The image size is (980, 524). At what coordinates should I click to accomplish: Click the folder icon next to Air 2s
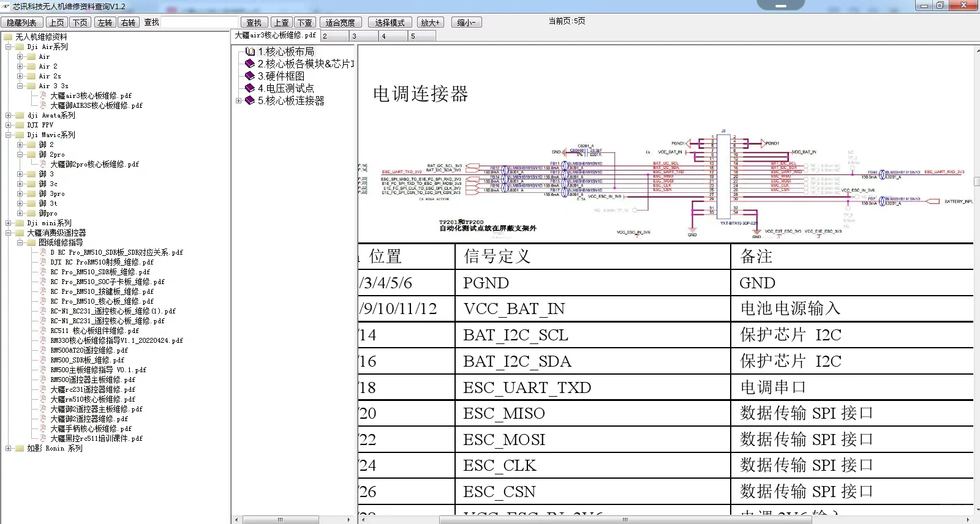(x=32, y=76)
